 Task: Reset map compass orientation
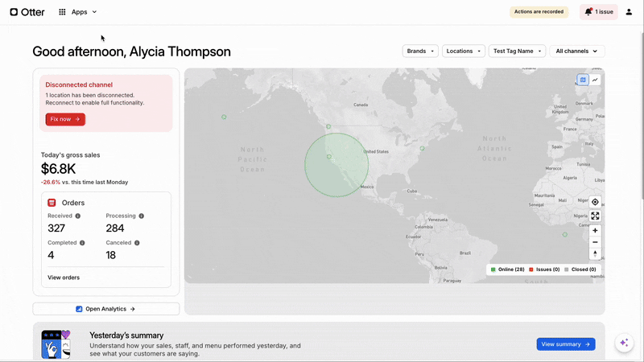pos(595,254)
